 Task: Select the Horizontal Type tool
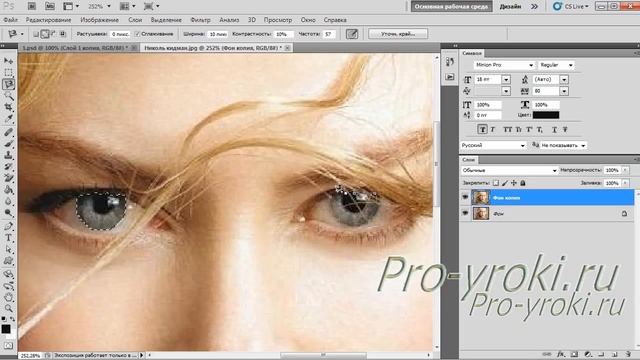8,238
